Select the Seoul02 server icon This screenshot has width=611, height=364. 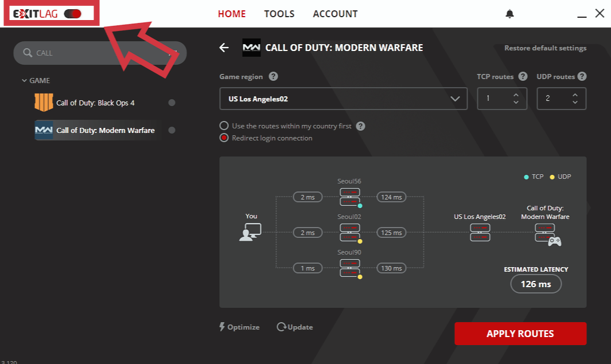pyautogui.click(x=350, y=232)
